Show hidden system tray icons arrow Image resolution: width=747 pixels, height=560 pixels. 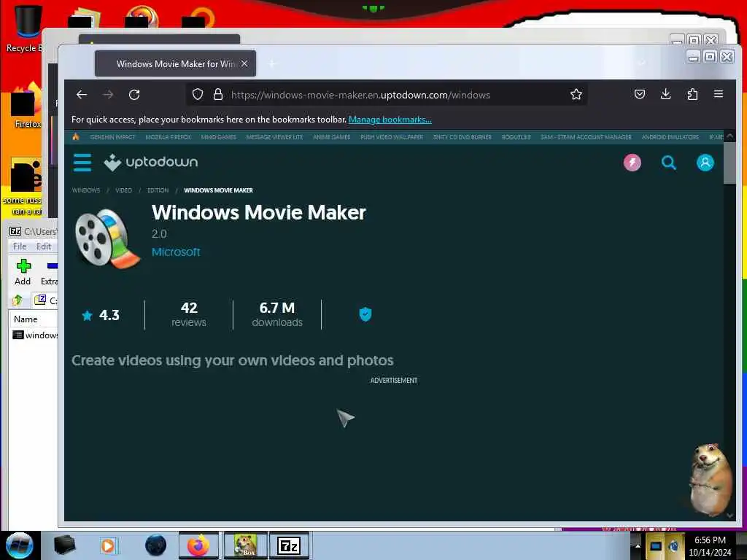[x=638, y=545]
